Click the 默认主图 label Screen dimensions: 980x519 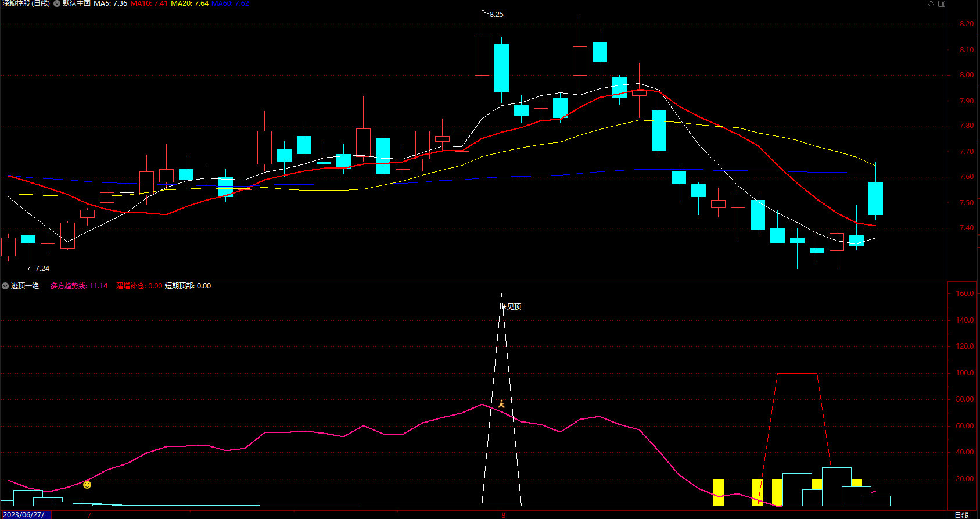point(77,3)
